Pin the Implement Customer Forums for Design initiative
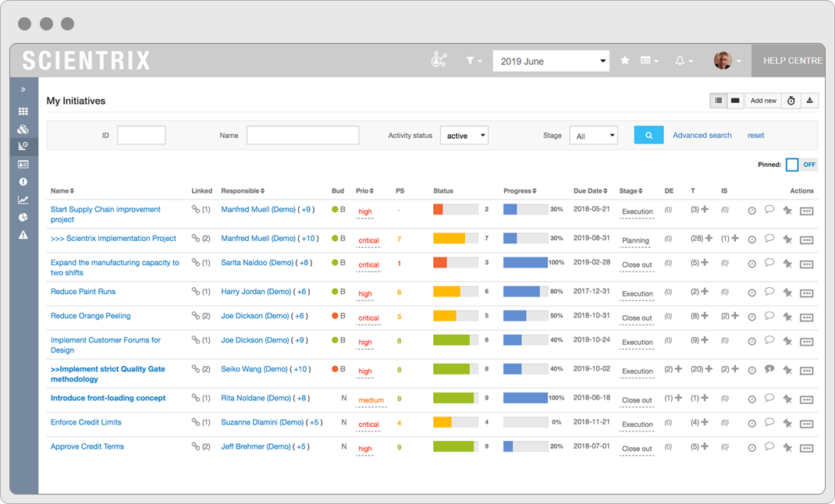Image resolution: width=835 pixels, height=504 pixels. point(787,341)
